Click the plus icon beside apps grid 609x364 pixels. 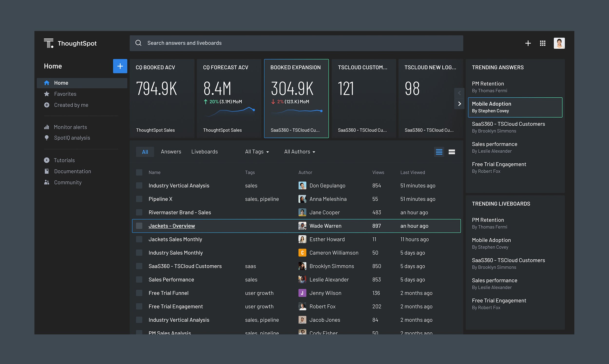click(x=528, y=43)
